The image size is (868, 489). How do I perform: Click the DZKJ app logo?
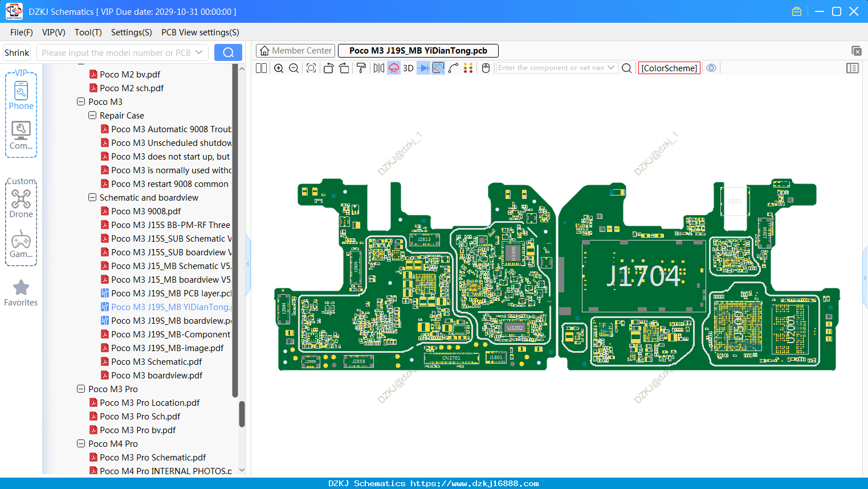click(x=14, y=11)
